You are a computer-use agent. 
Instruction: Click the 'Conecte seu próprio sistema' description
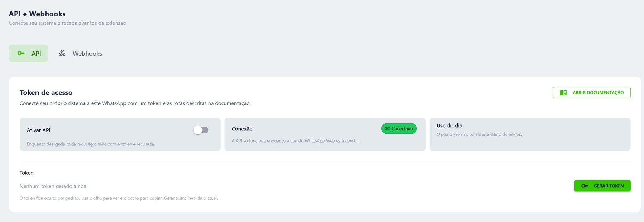(x=135, y=103)
